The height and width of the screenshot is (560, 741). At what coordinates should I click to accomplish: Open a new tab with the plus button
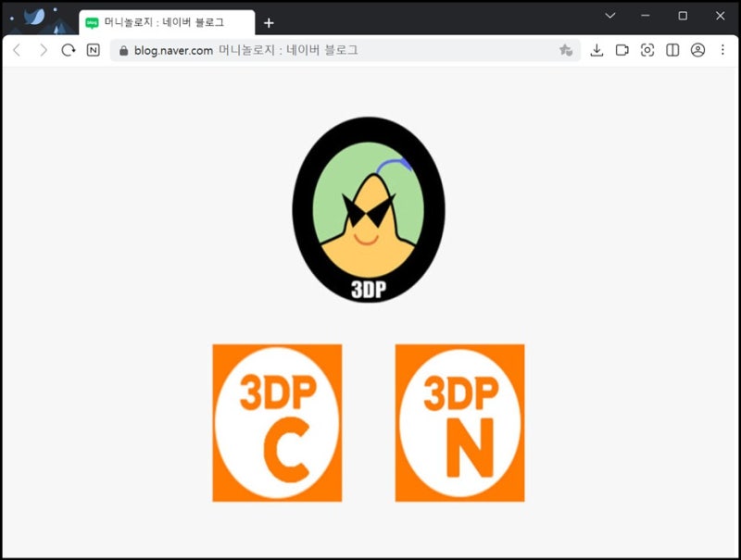[269, 23]
